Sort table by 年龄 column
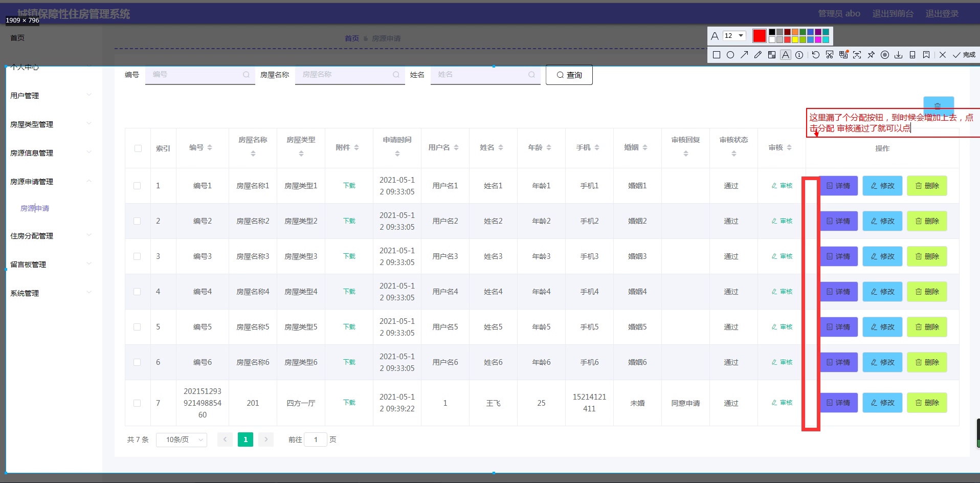Screen dimensions: 980x483 coord(549,147)
